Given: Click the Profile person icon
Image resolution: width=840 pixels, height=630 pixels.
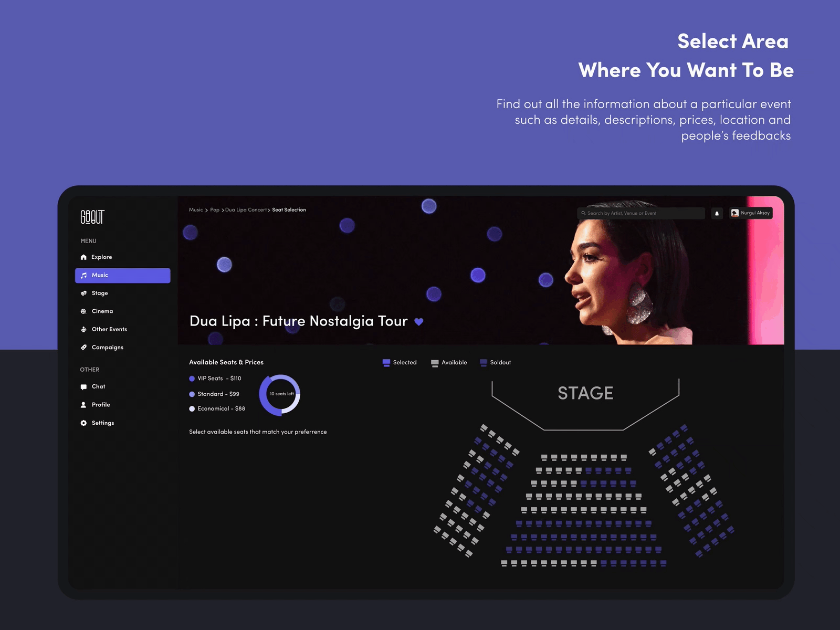Looking at the screenshot, I should click(83, 405).
